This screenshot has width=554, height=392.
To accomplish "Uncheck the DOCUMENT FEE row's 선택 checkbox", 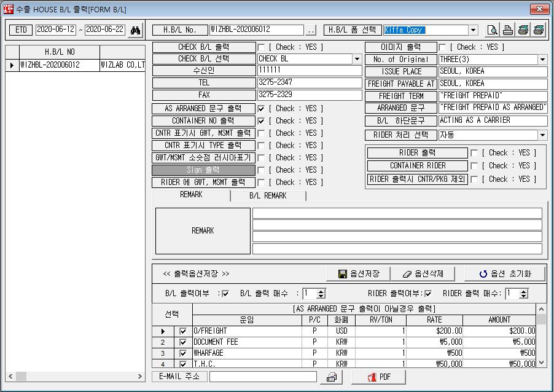I will [x=182, y=342].
